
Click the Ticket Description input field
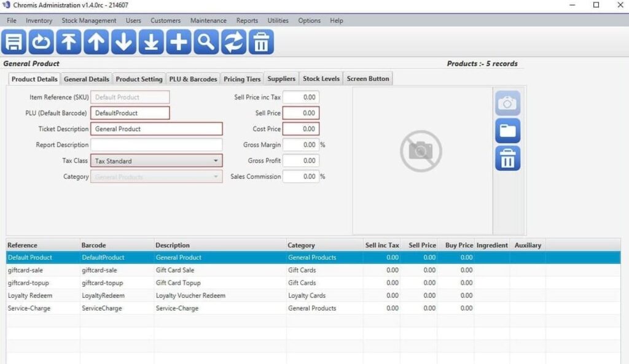click(x=157, y=128)
